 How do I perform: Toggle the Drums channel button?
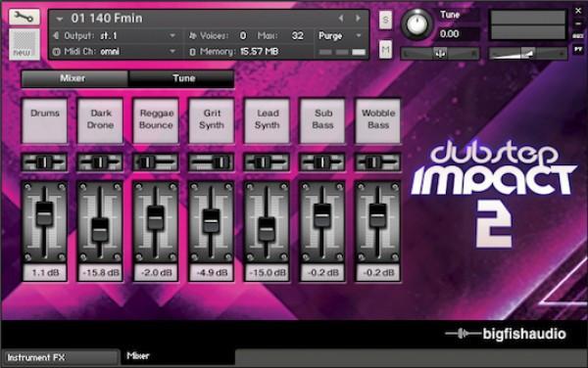coord(45,121)
